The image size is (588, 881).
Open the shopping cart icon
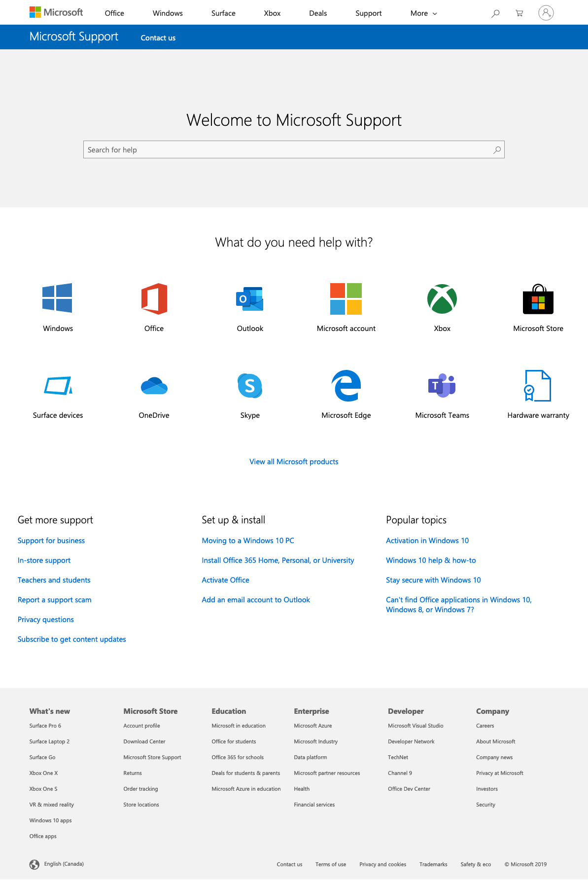pos(519,13)
